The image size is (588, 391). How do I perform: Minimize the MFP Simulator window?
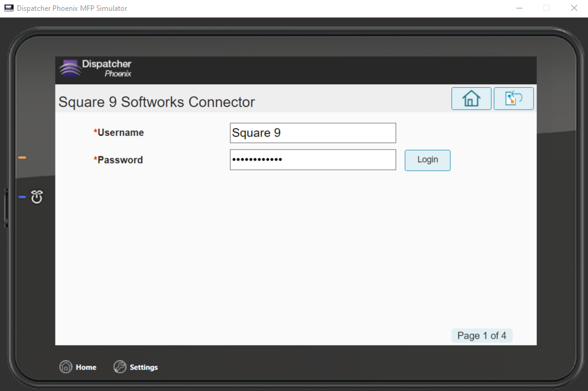click(x=519, y=8)
